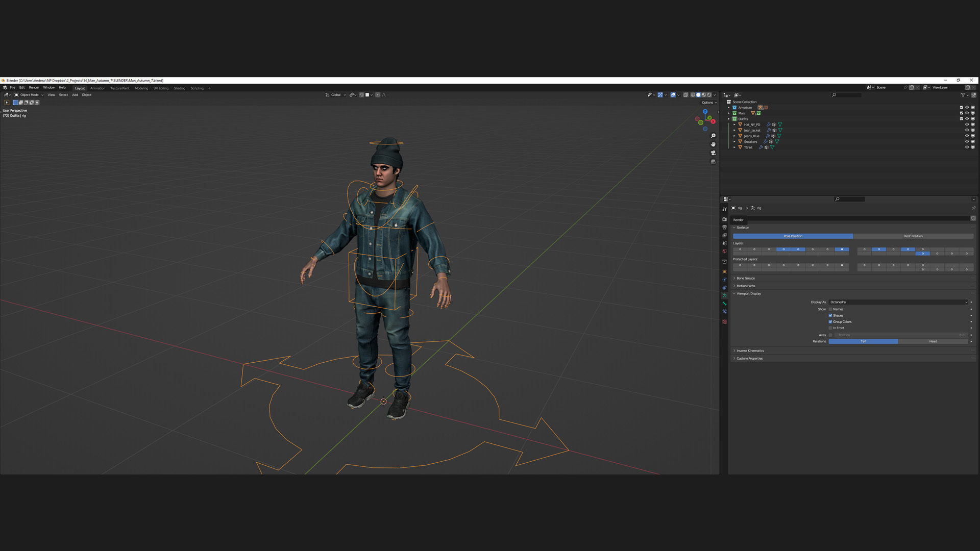Open the Render menu in top bar

(x=34, y=88)
